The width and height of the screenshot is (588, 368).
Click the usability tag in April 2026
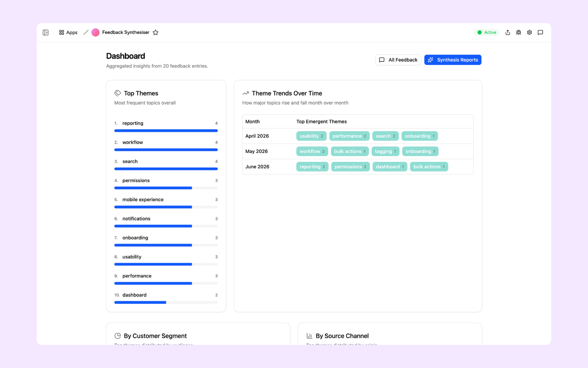311,136
